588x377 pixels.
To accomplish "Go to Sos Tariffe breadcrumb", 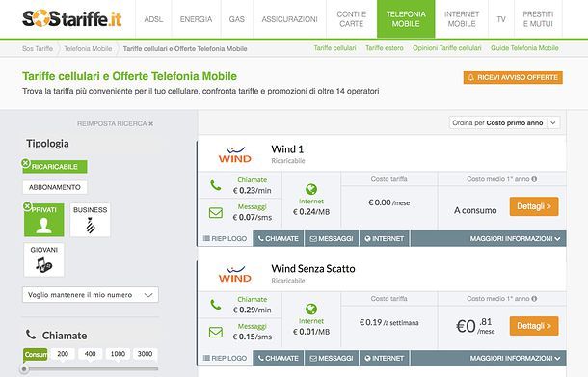I will [38, 49].
